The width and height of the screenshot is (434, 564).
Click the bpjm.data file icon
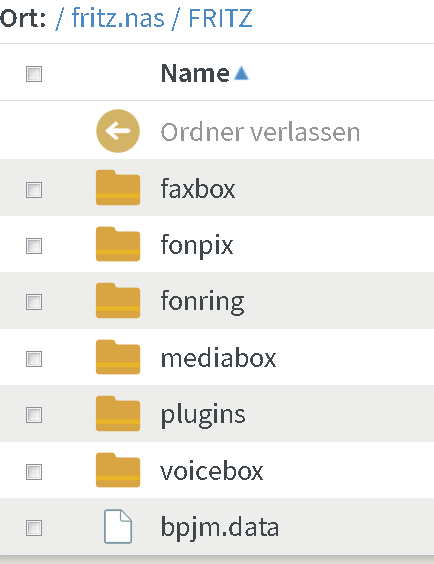[x=118, y=526]
